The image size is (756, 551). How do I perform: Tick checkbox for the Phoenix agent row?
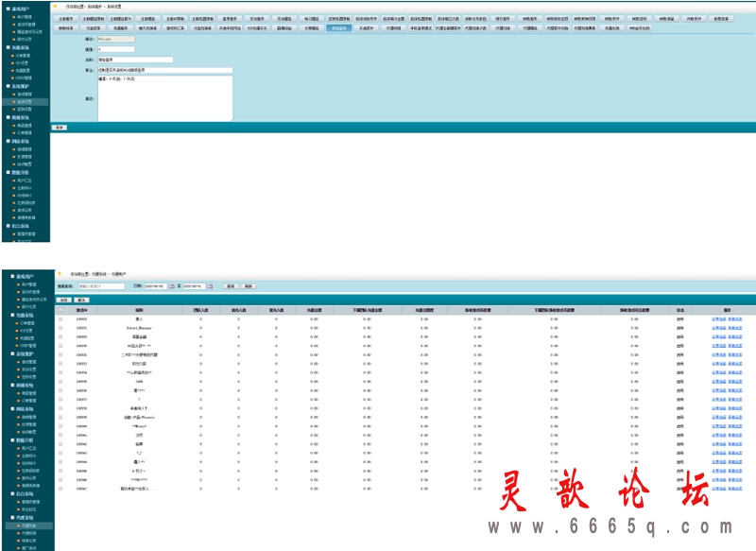click(x=60, y=417)
